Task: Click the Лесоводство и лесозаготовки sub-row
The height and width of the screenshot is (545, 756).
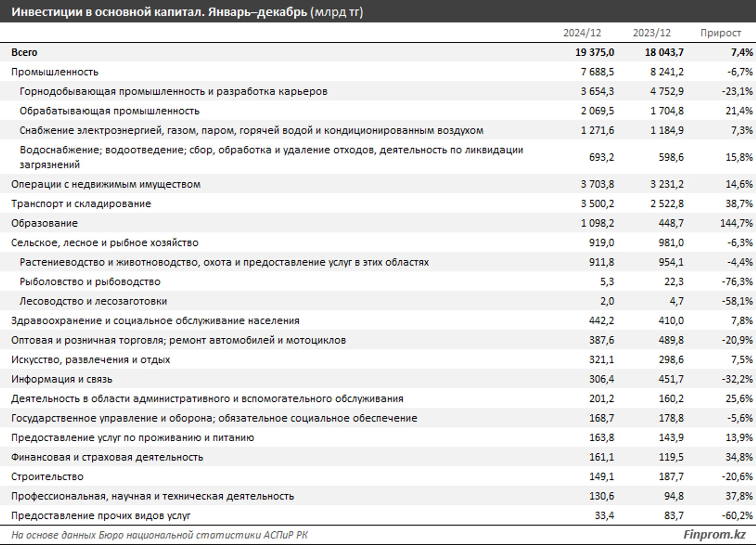Action: pyautogui.click(x=378, y=301)
